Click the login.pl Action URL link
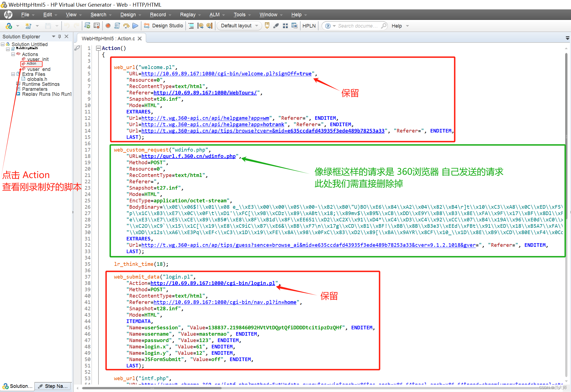 pos(212,283)
